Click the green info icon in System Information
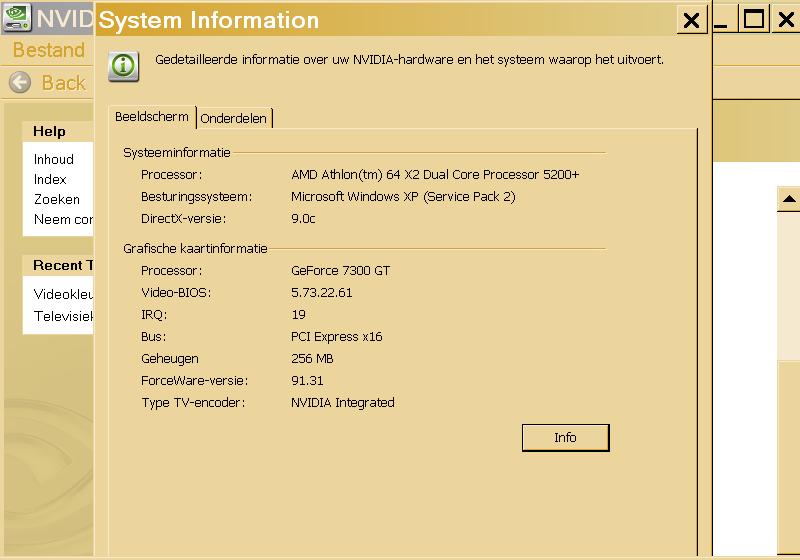The image size is (800, 560). click(x=123, y=66)
